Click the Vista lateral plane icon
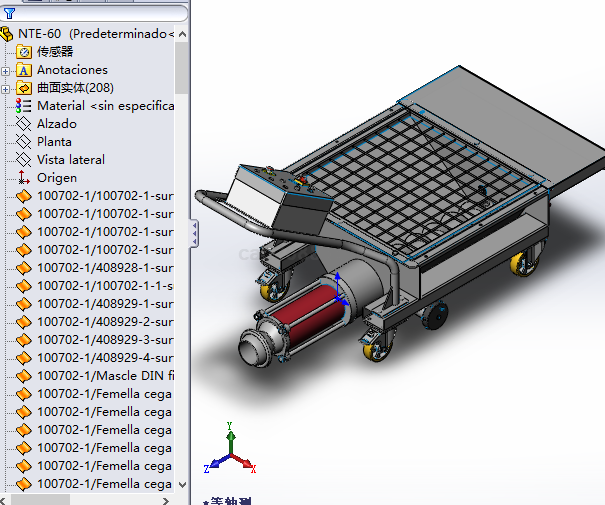Screen dimensions: 605x505 (24, 160)
